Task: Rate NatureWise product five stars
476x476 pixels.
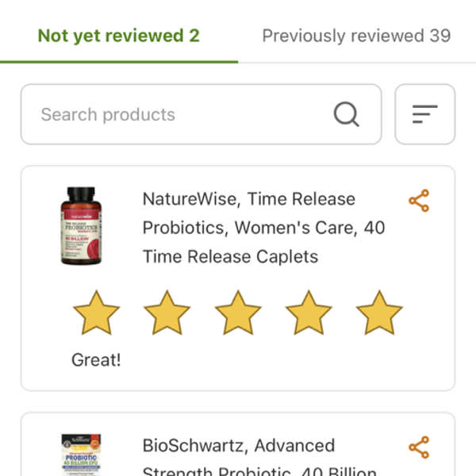Action: point(379,313)
